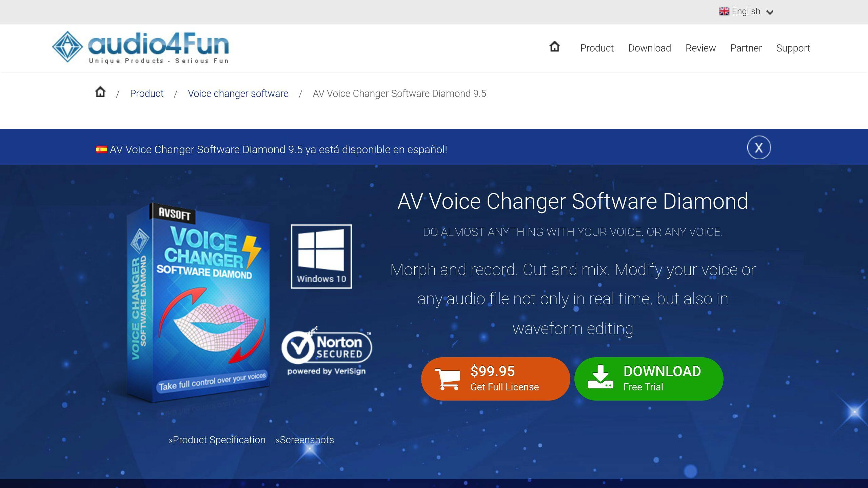Follow Voice changer software breadcrumb link
Screen dimensions: 868x488
click(238, 94)
